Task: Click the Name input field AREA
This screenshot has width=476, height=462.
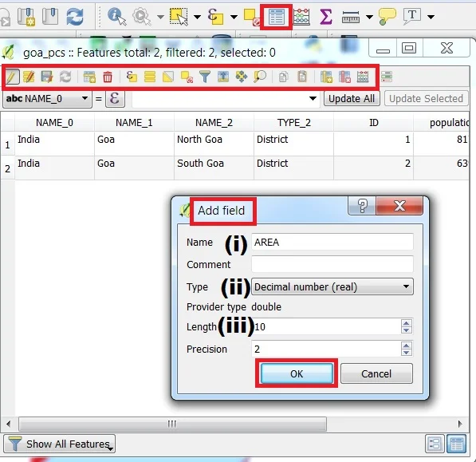Action: [x=332, y=242]
